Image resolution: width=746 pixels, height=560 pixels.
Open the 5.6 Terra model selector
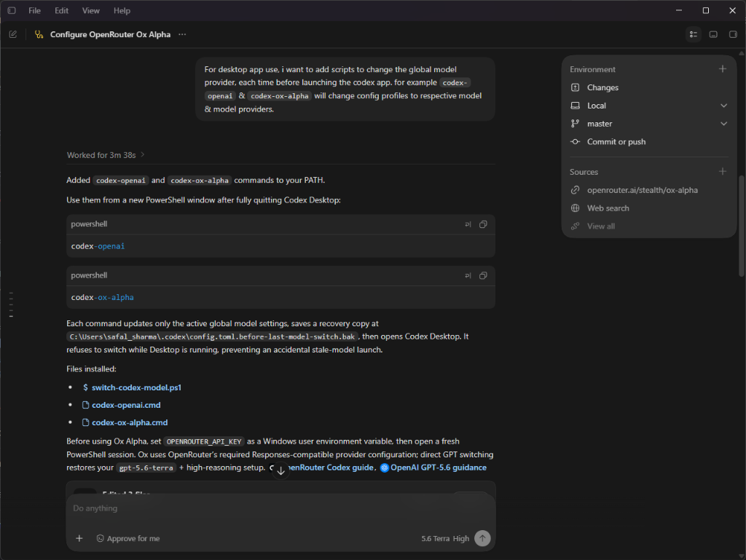click(x=435, y=539)
